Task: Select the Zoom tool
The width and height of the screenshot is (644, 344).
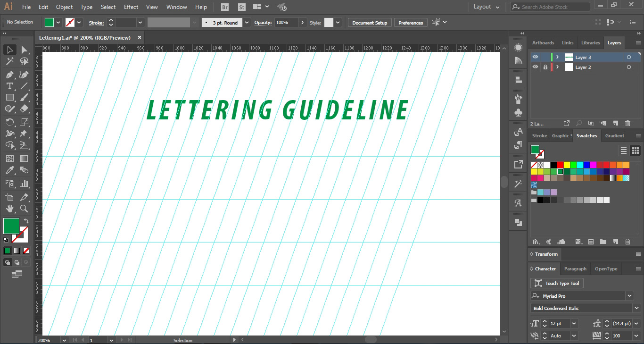Action: point(24,209)
